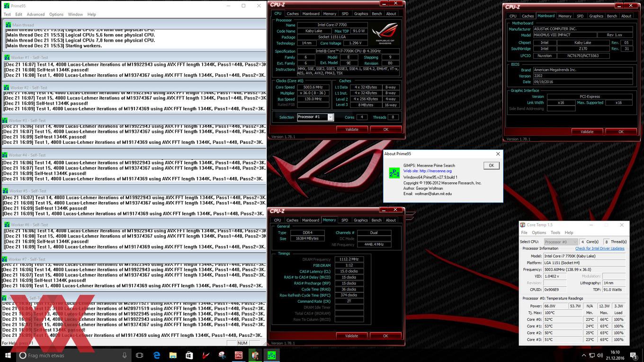Click the BIOS Version field 2202
Image resolution: width=644 pixels, height=362 pixels.
click(x=583, y=76)
